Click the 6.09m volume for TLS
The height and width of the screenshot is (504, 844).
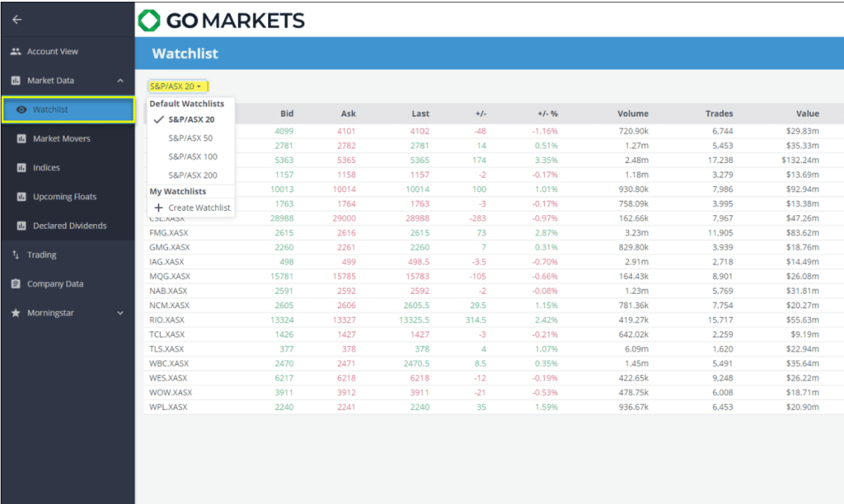click(x=636, y=349)
